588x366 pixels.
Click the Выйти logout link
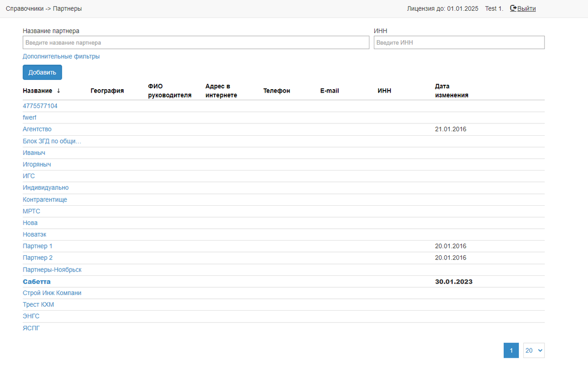click(x=526, y=8)
